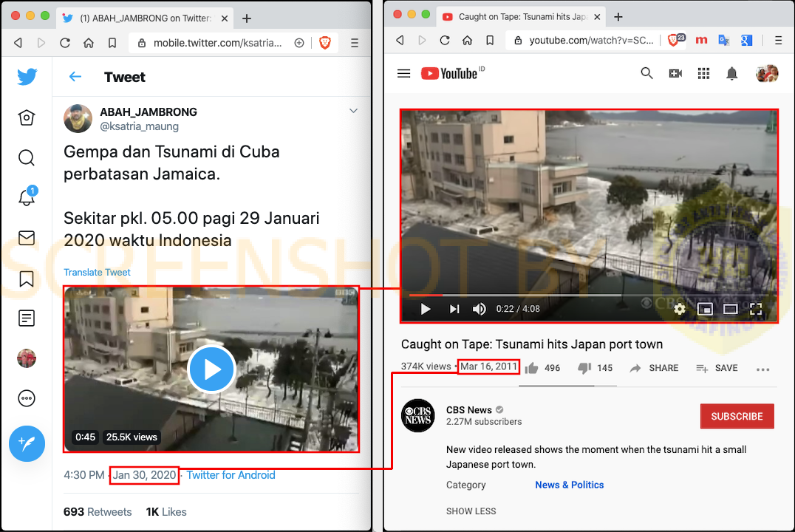Open YouTube player settings gear
This screenshot has width=795, height=532.
[680, 309]
